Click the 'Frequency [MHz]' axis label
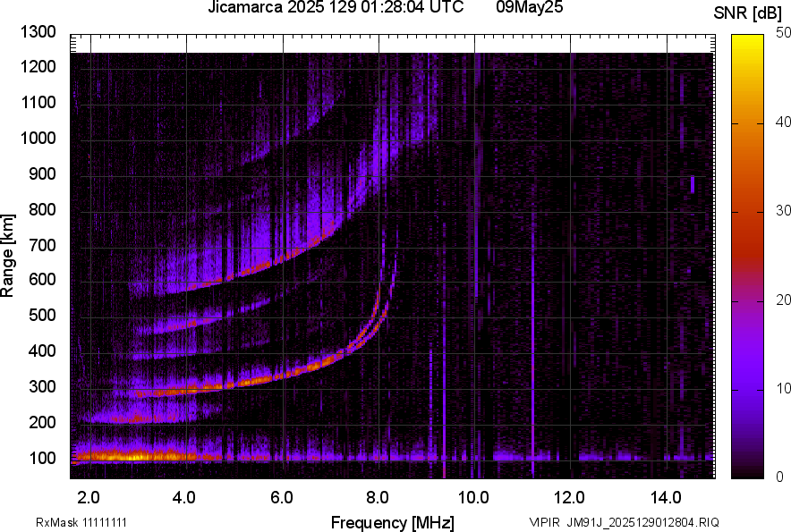791x532 pixels. (x=393, y=522)
